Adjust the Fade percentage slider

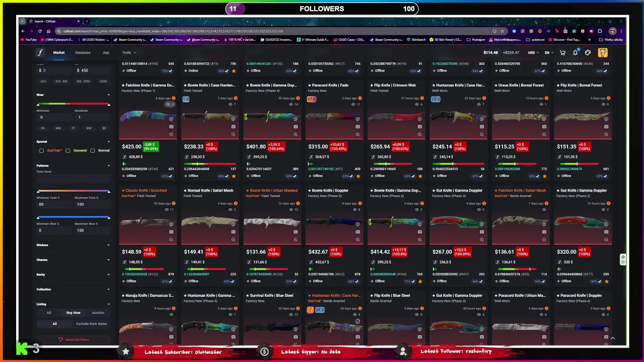point(73,192)
